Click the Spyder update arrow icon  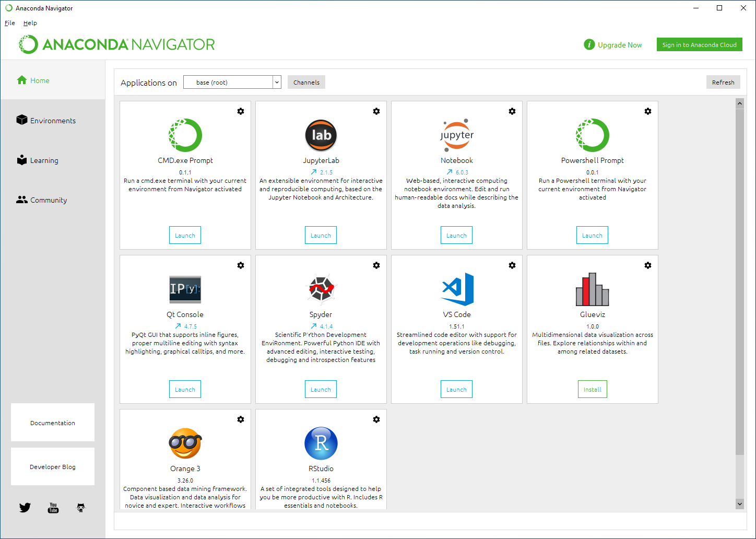[314, 326]
